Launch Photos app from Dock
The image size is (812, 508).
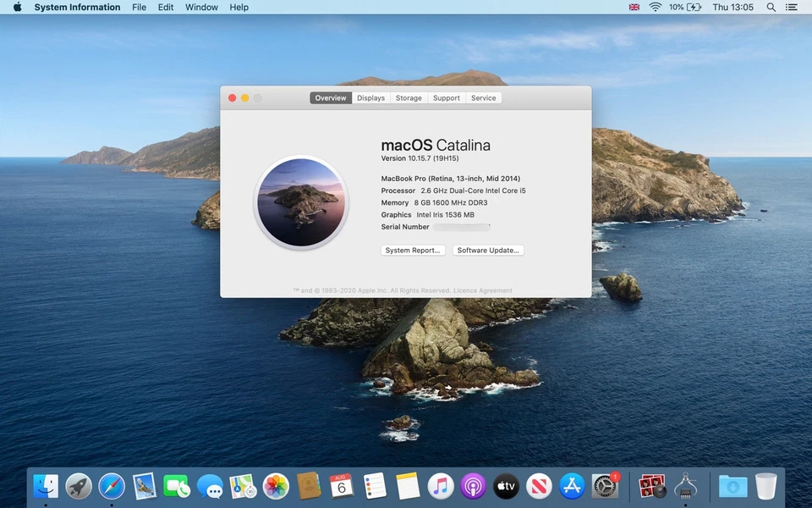click(276, 487)
